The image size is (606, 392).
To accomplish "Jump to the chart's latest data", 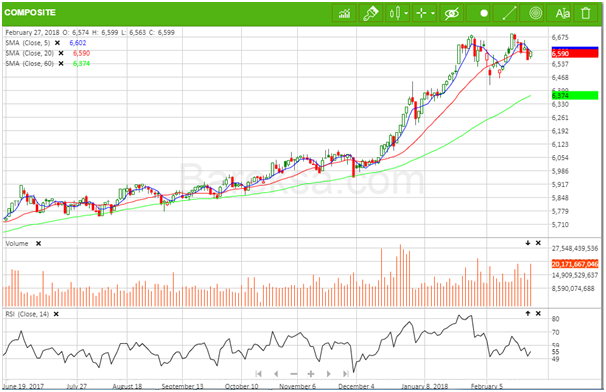I will pos(346,373).
